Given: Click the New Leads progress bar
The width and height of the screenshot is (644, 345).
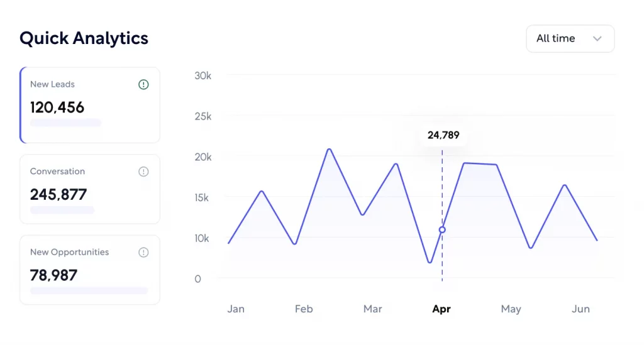Looking at the screenshot, I should pos(65,123).
